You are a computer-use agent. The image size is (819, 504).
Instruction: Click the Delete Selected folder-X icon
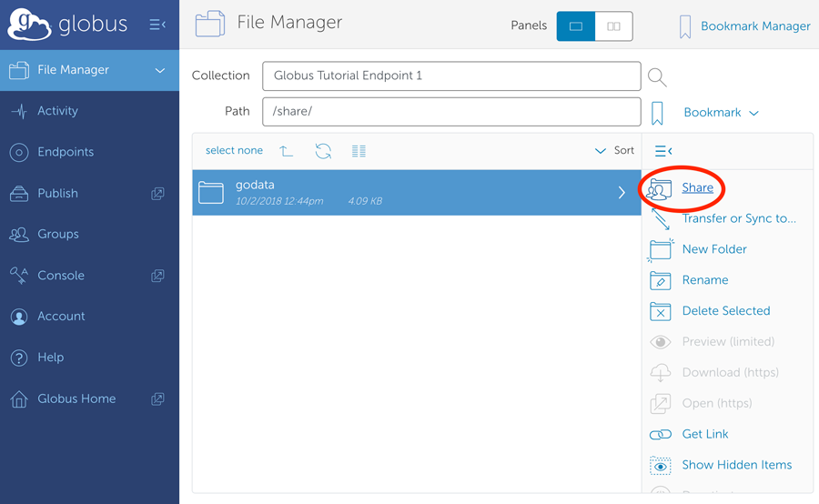[661, 311]
